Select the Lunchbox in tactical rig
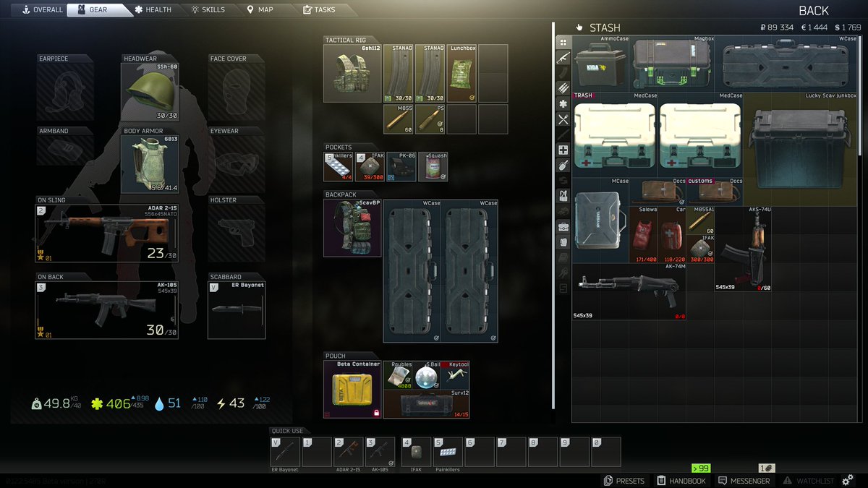 click(462, 73)
